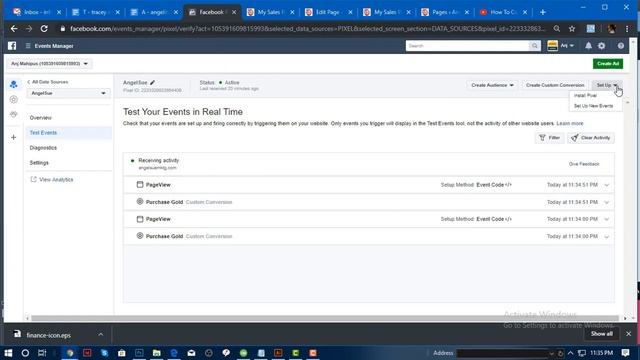Open Diagnostics in left navigation

tap(43, 148)
